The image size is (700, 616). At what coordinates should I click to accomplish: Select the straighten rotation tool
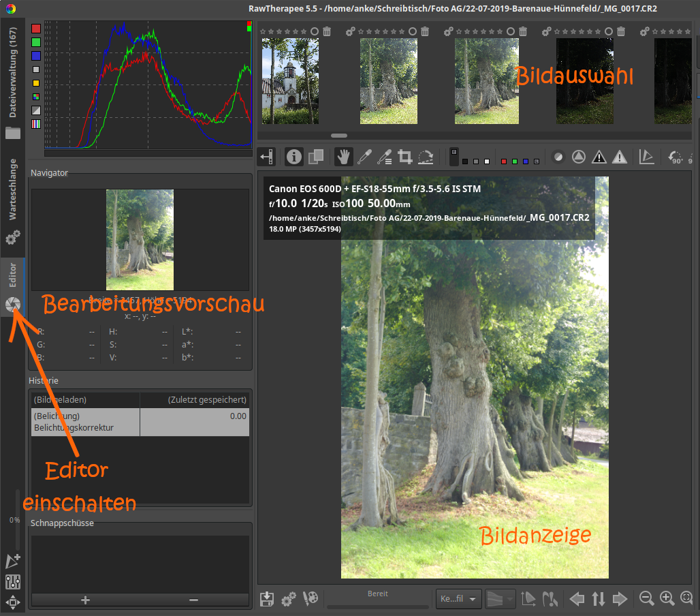[x=426, y=157]
